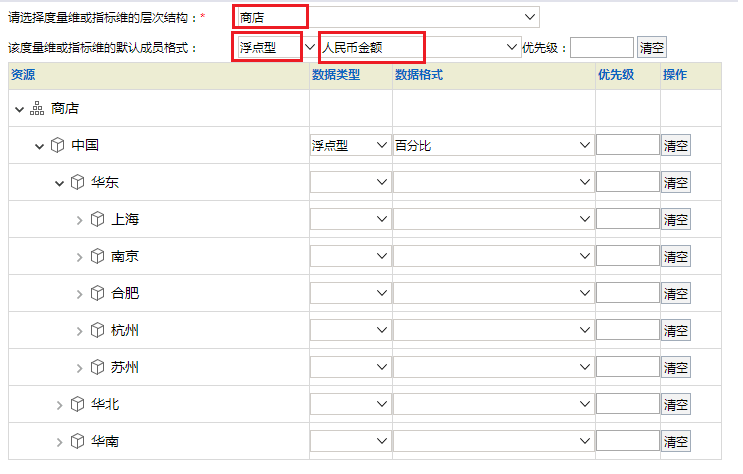Click the hierarchy icon beside 商店
Screen dimensions: 743x474
(x=37, y=109)
